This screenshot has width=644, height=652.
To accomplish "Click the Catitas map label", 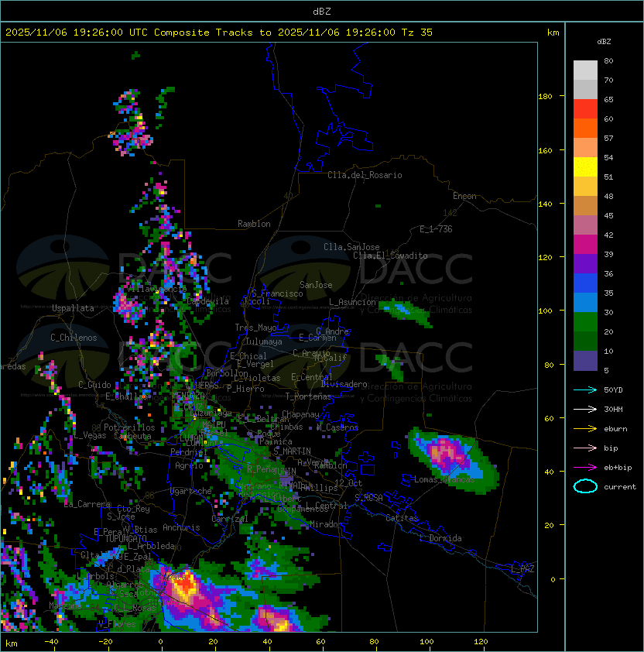I will pyautogui.click(x=402, y=518).
